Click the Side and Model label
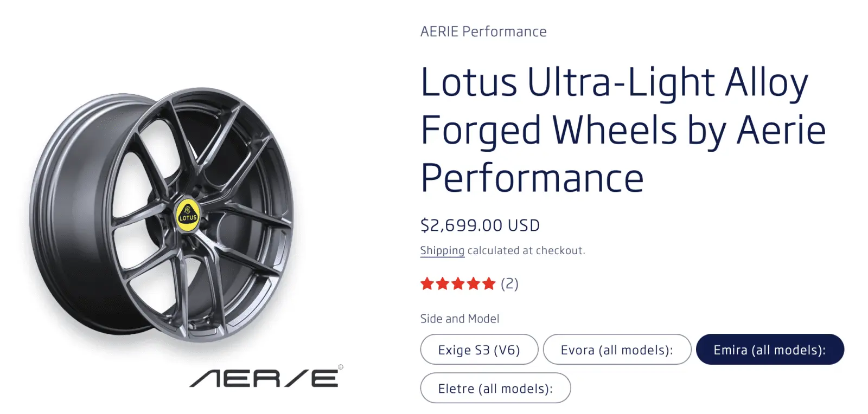This screenshot has width=868, height=414. [x=459, y=319]
